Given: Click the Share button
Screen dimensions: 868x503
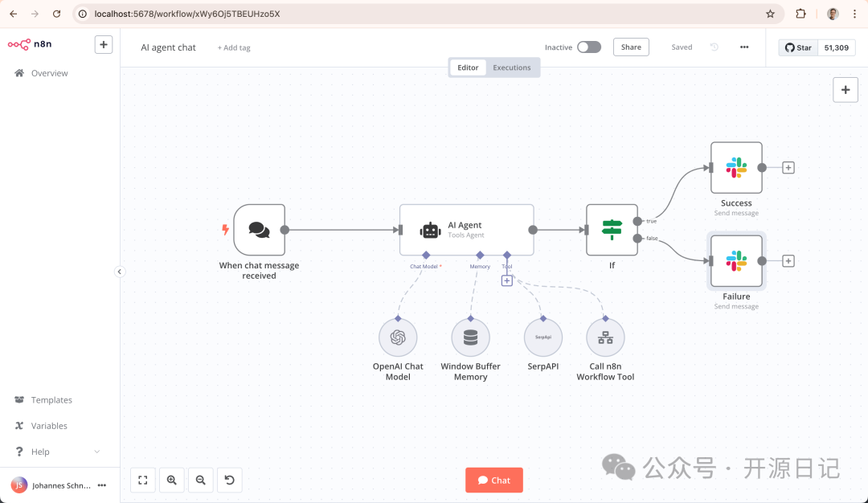Looking at the screenshot, I should 631,47.
